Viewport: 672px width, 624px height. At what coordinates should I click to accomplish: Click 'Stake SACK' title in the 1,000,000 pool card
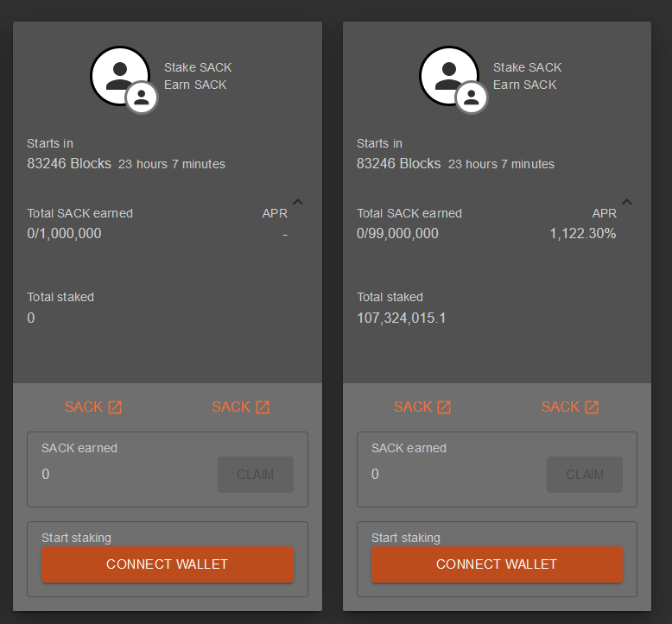(x=198, y=67)
